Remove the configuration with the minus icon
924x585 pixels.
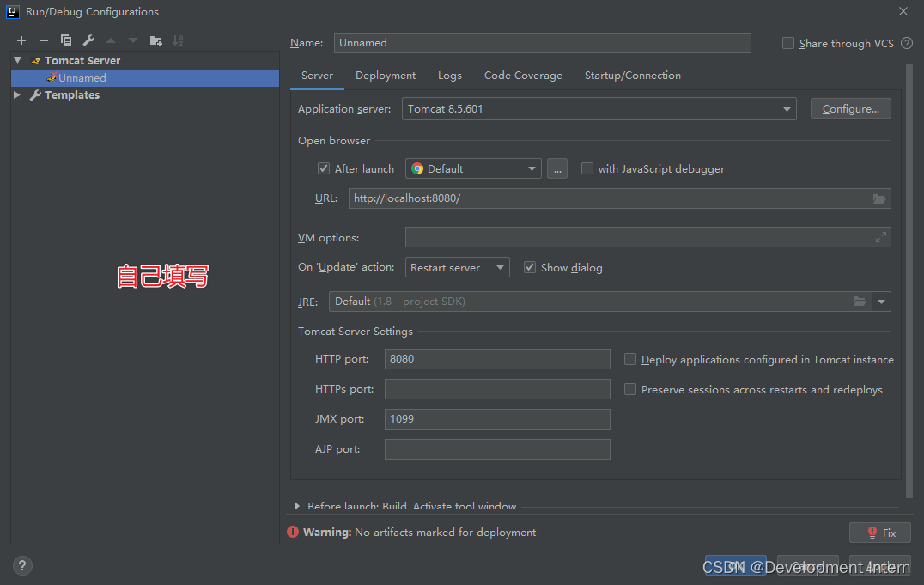[x=44, y=40]
